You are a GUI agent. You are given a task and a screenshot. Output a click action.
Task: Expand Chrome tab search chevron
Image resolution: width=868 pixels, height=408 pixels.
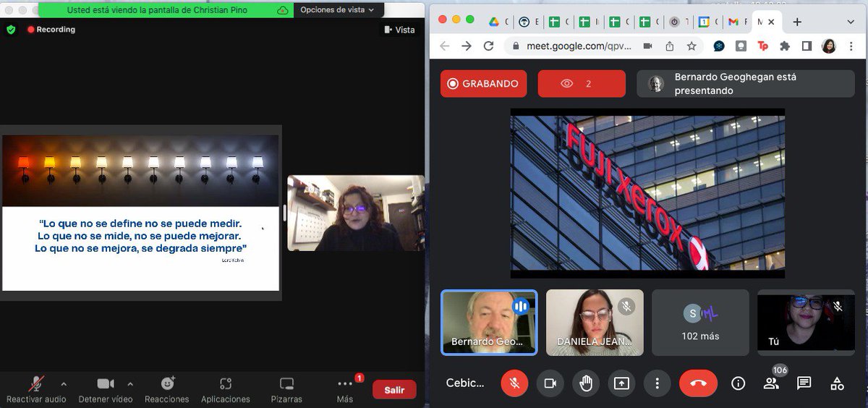850,22
